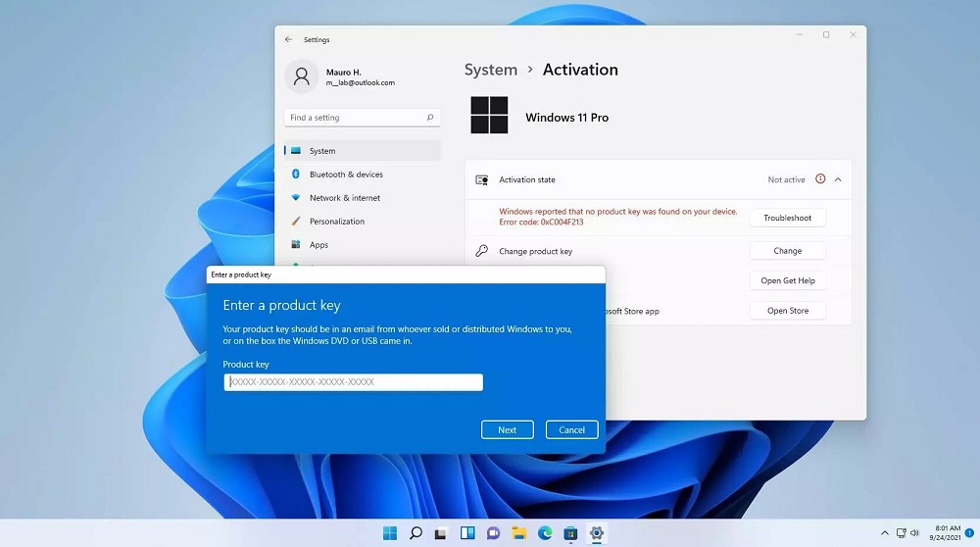The height and width of the screenshot is (547, 980).
Task: Click the key icon next to Change product key
Action: pyautogui.click(x=481, y=251)
